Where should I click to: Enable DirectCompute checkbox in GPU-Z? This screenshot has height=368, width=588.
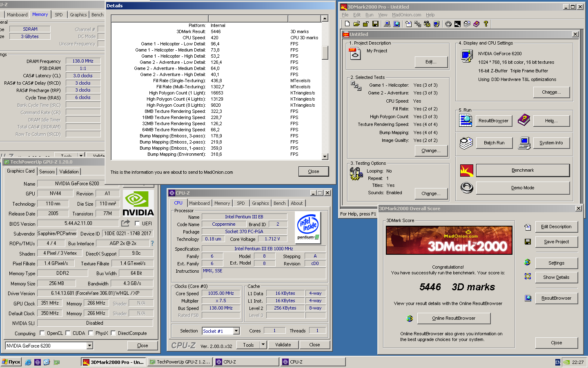pos(113,333)
